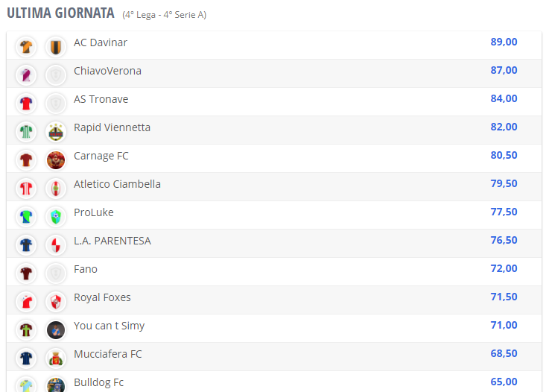Click Bulldog Fc's team avatar

(x=56, y=385)
